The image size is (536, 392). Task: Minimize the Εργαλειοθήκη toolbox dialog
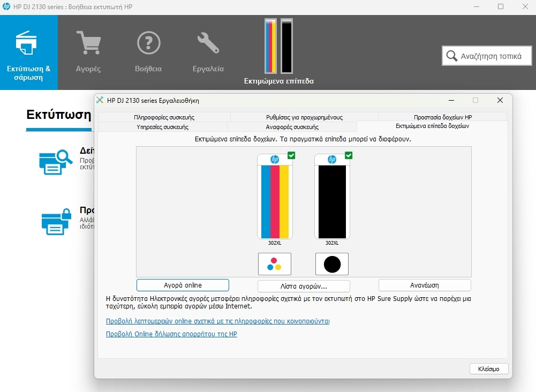(x=451, y=100)
